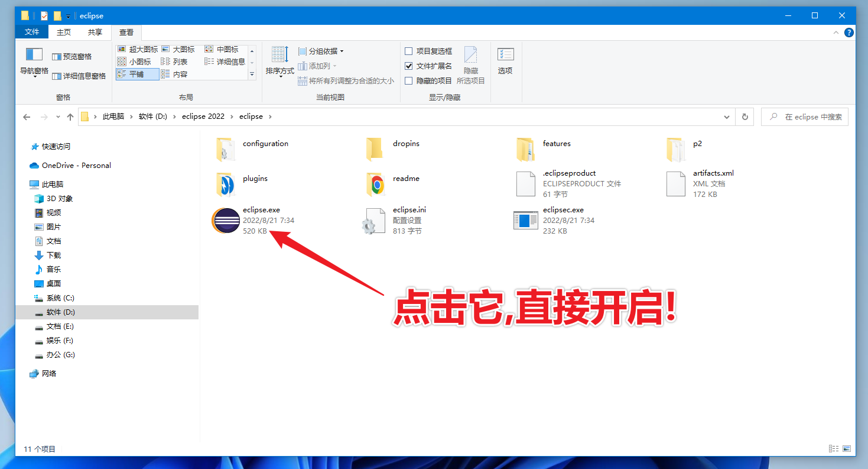Refresh the current folder
The width and height of the screenshot is (868, 469).
pyautogui.click(x=745, y=117)
